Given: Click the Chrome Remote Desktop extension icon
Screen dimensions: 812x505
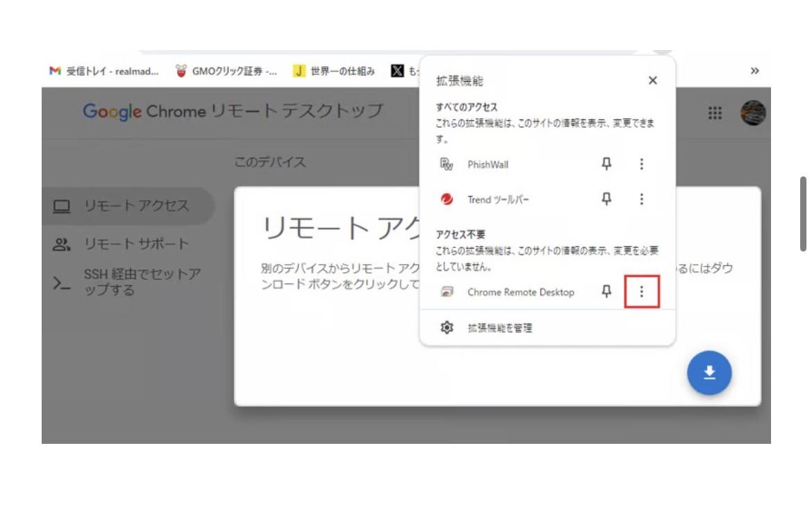Looking at the screenshot, I should 447,292.
